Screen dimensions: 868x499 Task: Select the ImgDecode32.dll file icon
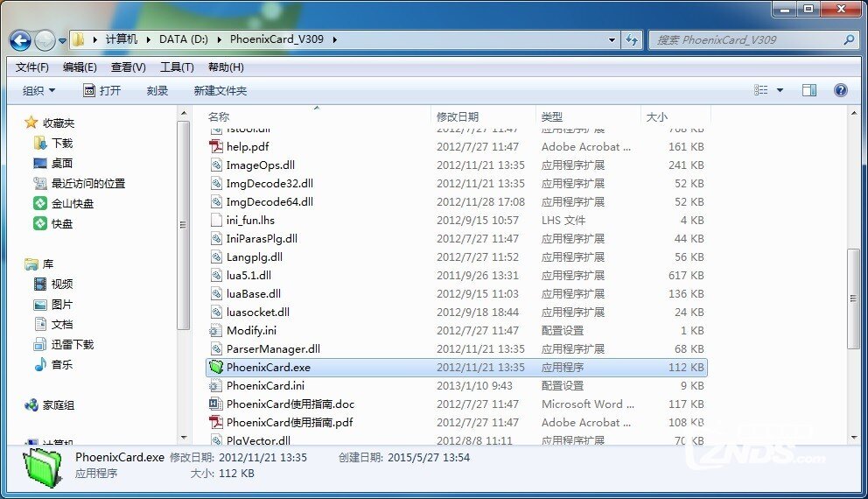click(216, 183)
